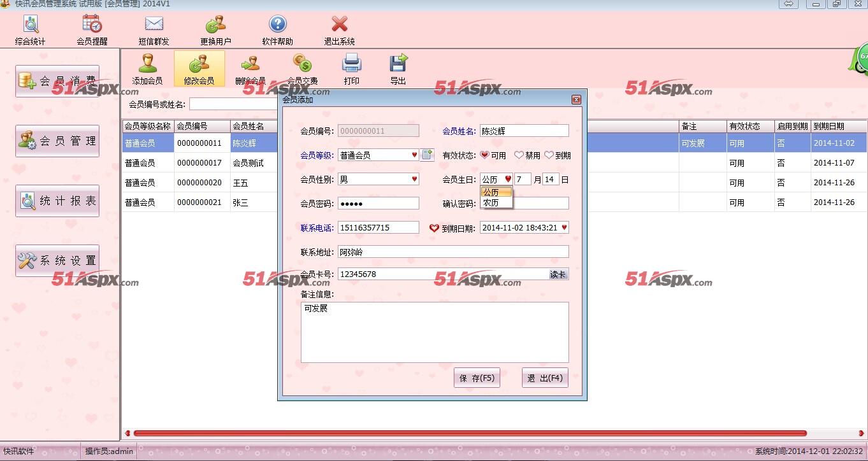Sort by 有效状态 column header
The image size is (868, 461).
[751, 126]
